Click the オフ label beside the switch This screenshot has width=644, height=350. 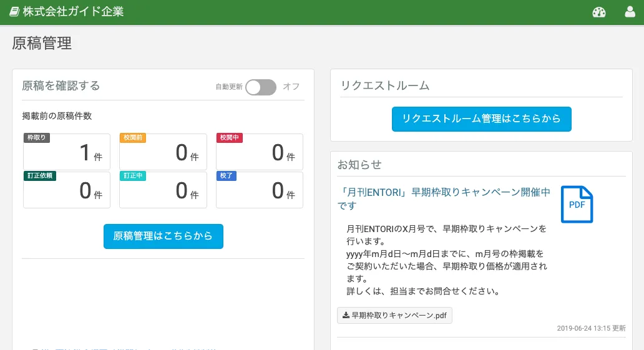coord(291,87)
